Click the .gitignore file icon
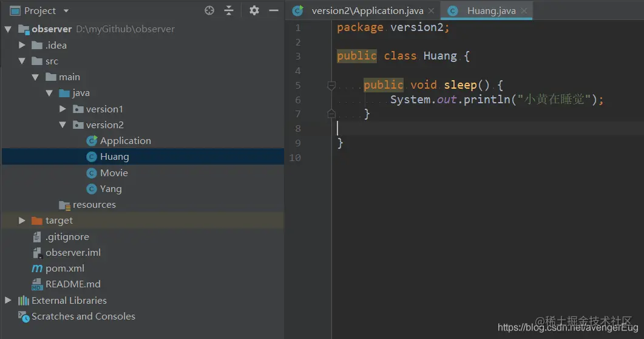Screen dimensions: 644x339 (37, 237)
